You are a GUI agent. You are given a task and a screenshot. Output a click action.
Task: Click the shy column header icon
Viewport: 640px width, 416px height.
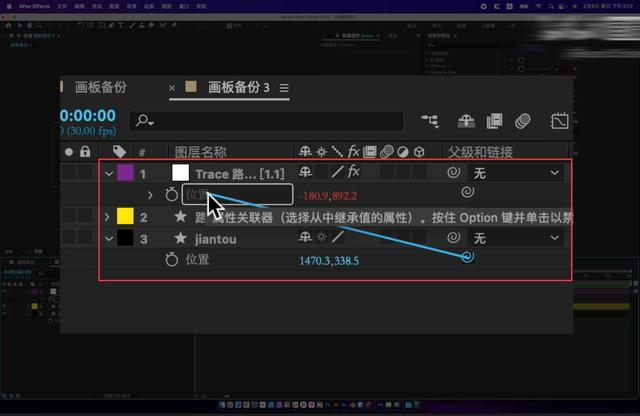tap(304, 152)
